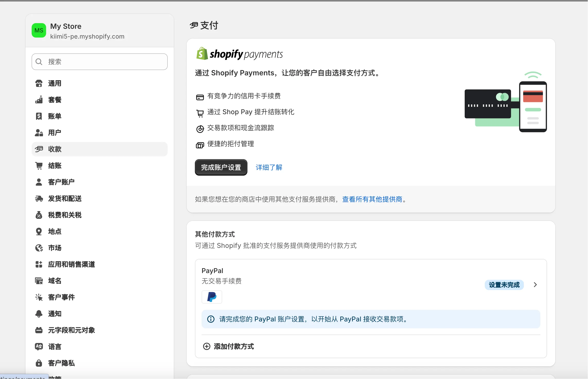Click the search magnifier icon

39,62
